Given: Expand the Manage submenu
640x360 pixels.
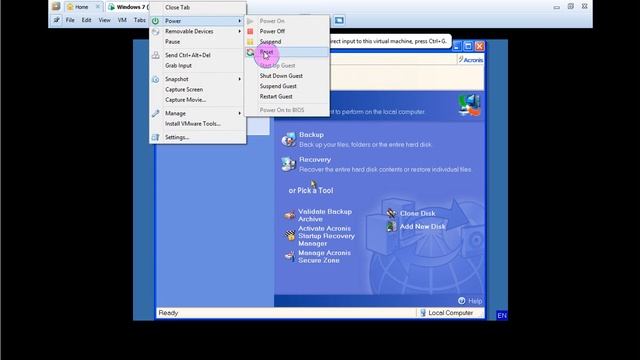Looking at the screenshot, I should coord(240,113).
